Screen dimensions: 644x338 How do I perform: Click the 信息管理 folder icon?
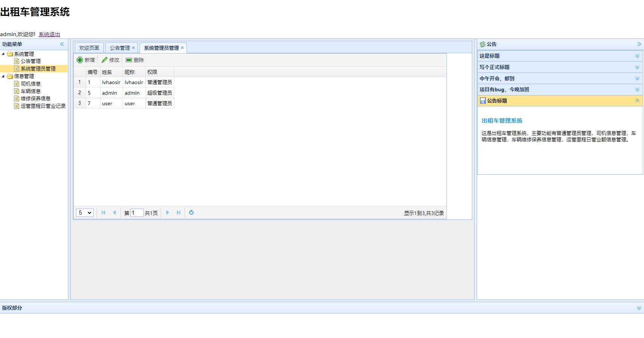point(10,76)
